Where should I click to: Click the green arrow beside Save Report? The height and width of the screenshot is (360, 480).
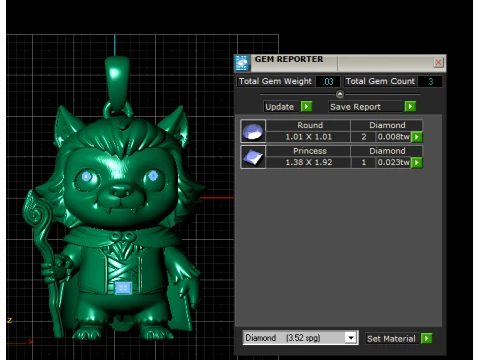click(x=410, y=107)
